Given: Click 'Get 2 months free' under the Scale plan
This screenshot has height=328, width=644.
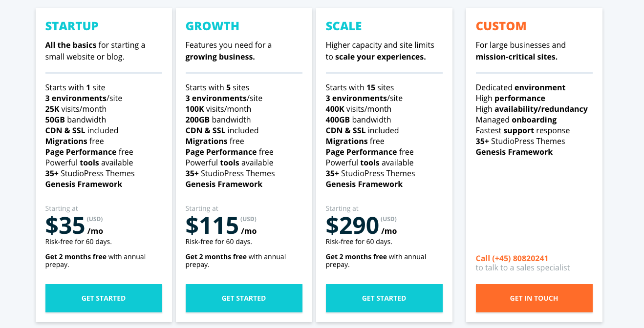Looking at the screenshot, I should point(356,257).
